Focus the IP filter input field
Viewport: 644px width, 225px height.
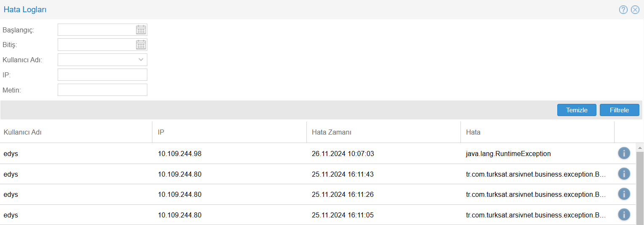(102, 75)
